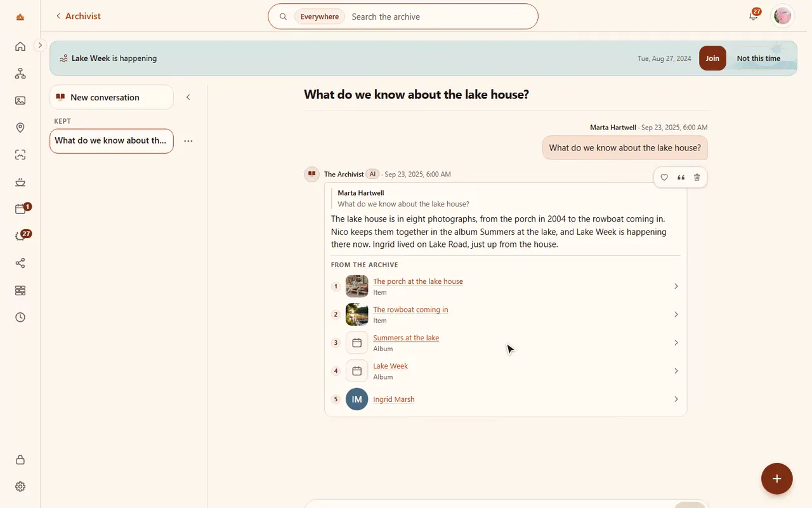Open the user profile avatar
This screenshot has height=508, width=812.
click(783, 16)
